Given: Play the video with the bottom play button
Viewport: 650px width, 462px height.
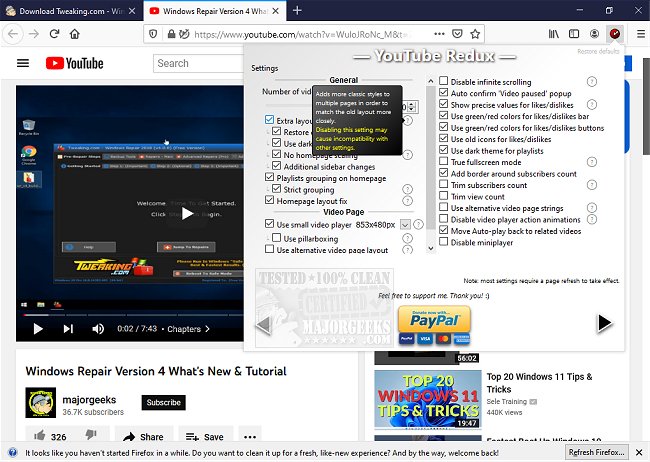Looking at the screenshot, I should [x=38, y=329].
